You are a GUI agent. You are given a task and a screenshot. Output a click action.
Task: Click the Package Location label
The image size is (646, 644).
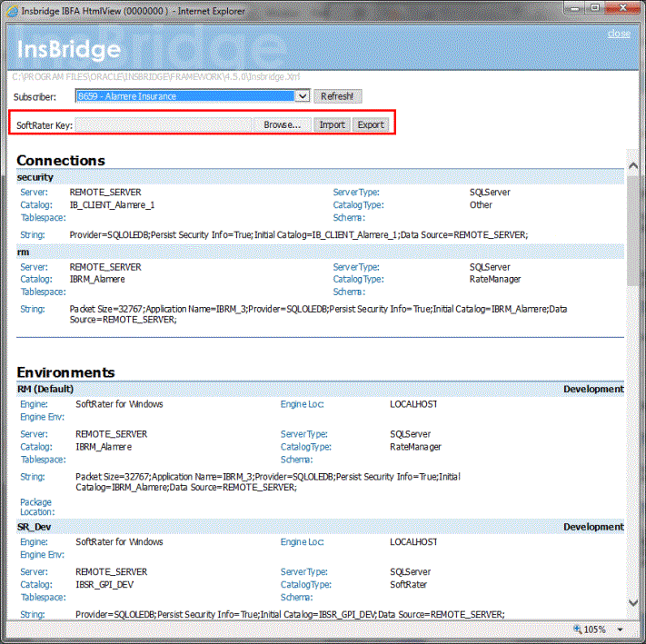[x=37, y=507]
